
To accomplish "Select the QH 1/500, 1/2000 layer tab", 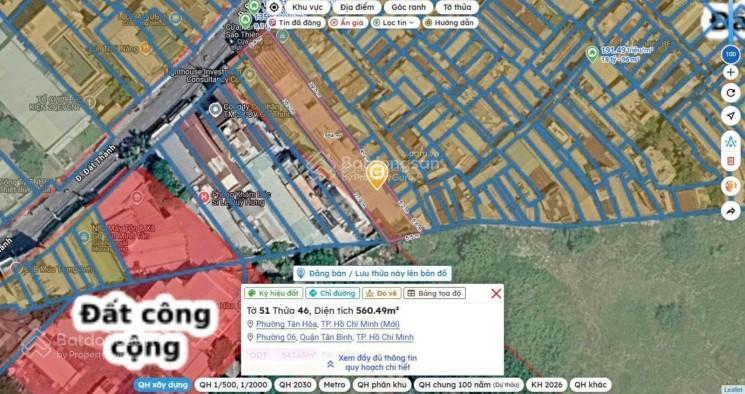I will click(233, 384).
